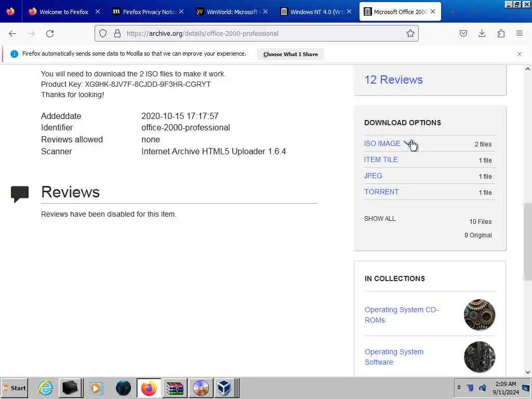
Task: Open the Operating System CD-ROMs collection link
Action: 402,315
